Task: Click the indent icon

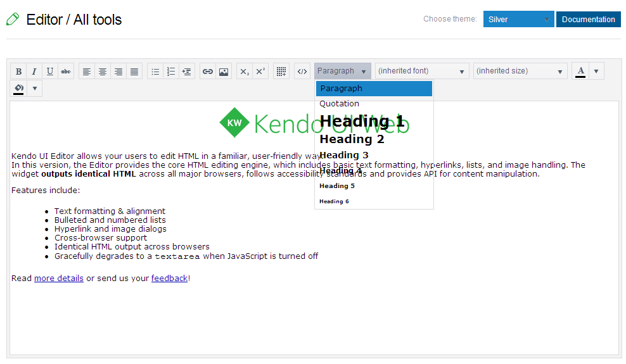Action: click(187, 72)
